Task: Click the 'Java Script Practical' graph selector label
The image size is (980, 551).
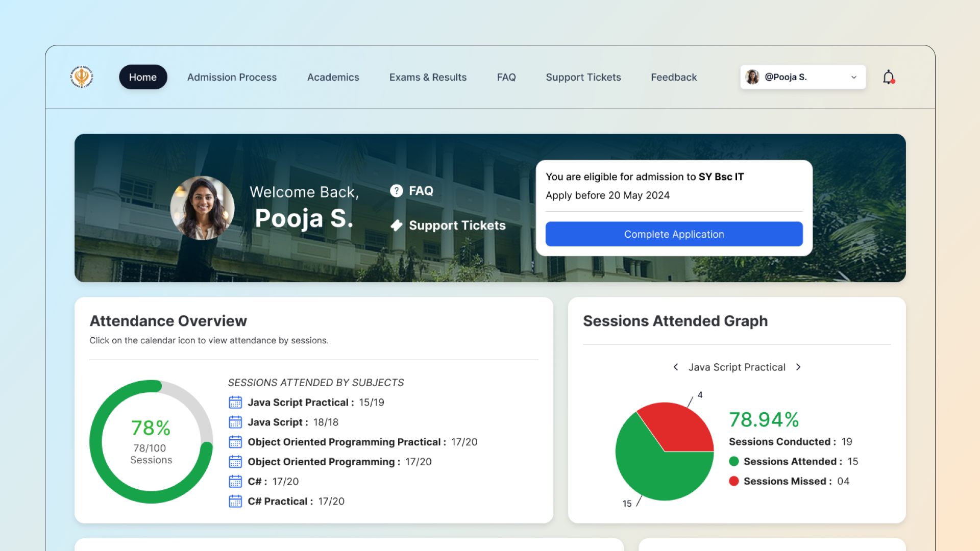Action: [737, 367]
